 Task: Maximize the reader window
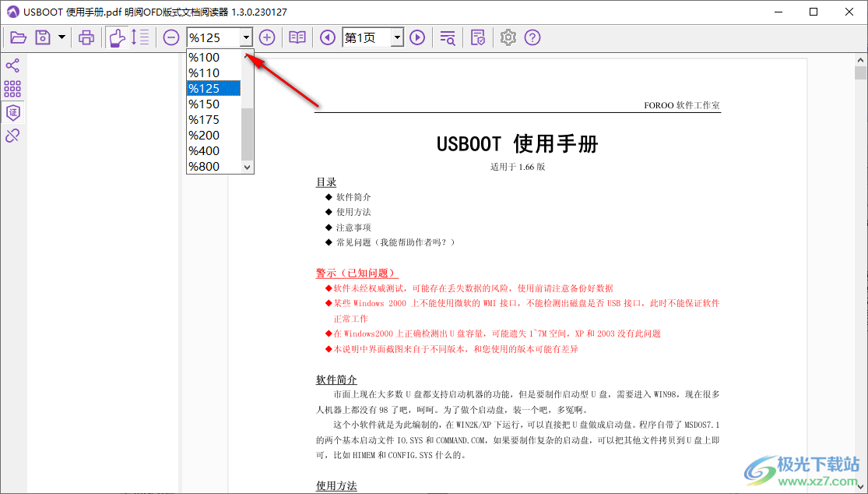pos(814,12)
